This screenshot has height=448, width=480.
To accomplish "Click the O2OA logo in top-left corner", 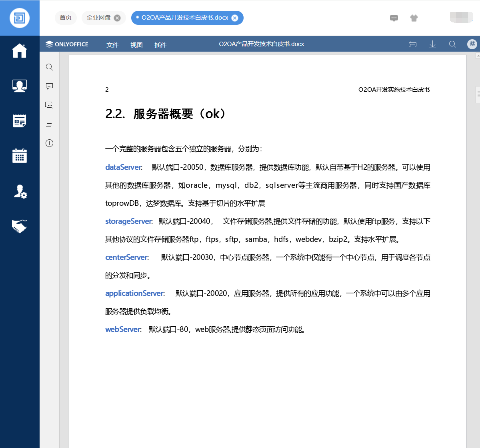I will [x=20, y=18].
